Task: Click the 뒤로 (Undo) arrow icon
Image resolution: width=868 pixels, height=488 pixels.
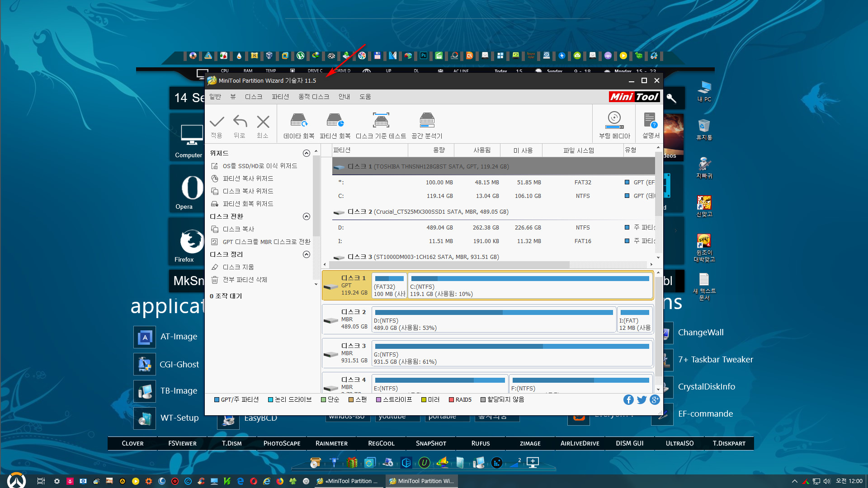Action: click(x=240, y=122)
